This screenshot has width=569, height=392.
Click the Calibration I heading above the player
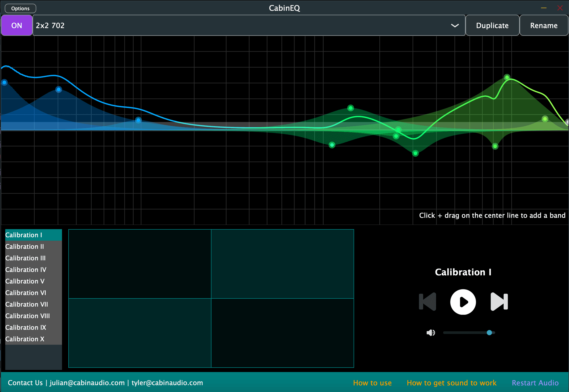pos(463,272)
